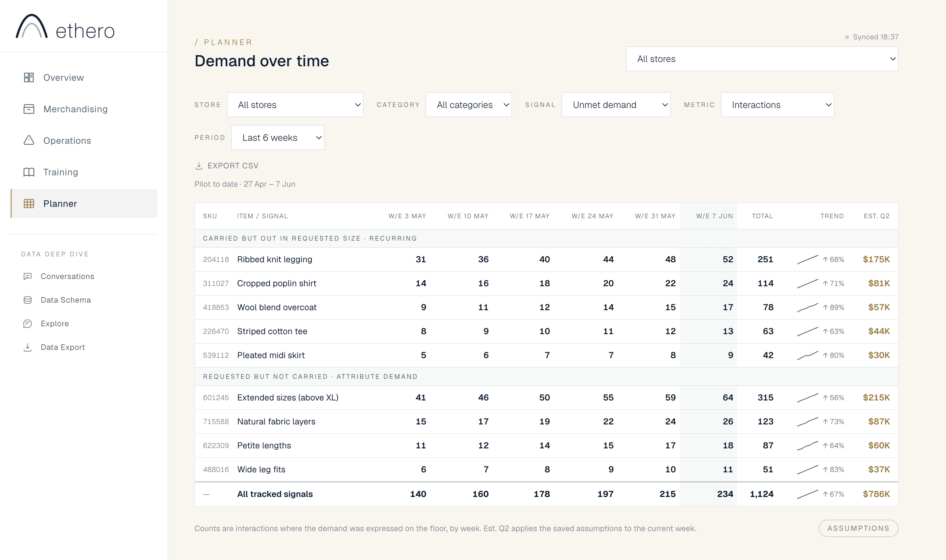Click the sync status dot icon

click(x=847, y=37)
